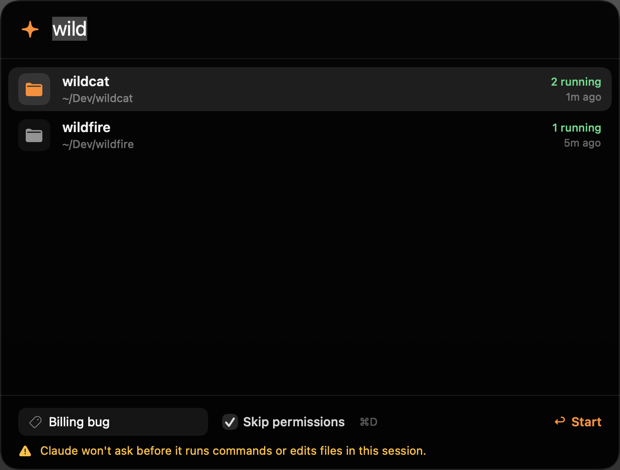Click the ~/Dev/wildfire path text

tap(98, 144)
